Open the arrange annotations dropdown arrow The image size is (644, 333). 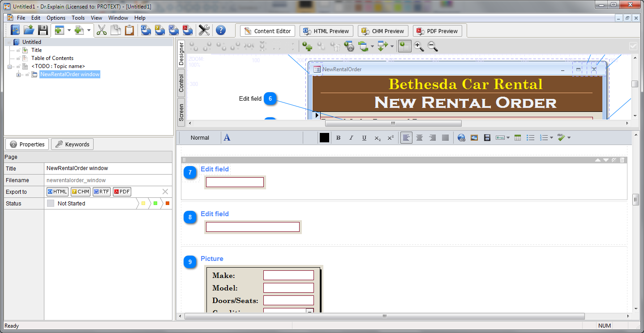[x=392, y=46]
